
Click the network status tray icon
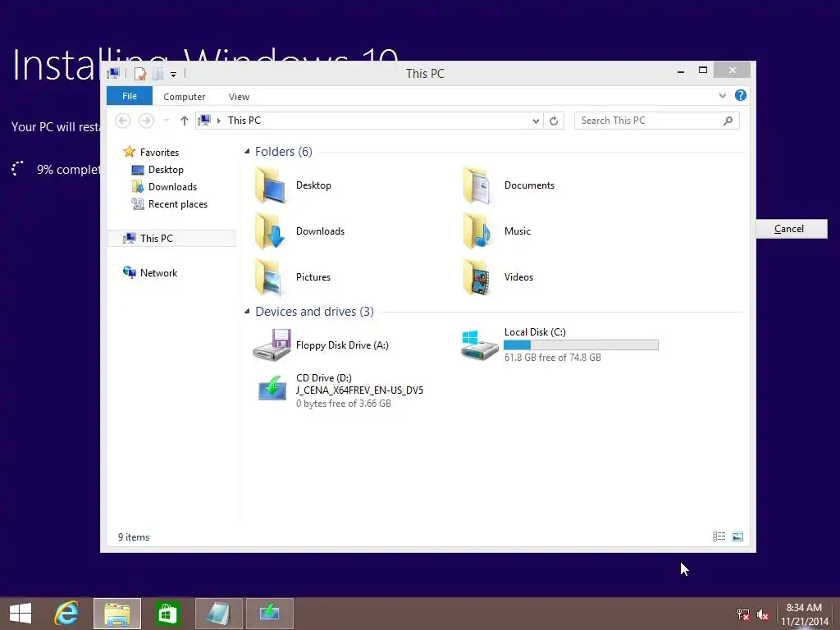coord(742,614)
